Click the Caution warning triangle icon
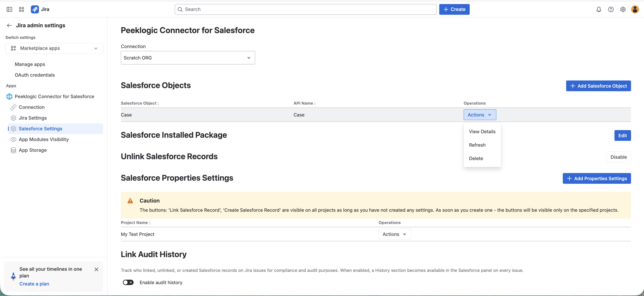Image resolution: width=644 pixels, height=296 pixels. (x=130, y=201)
